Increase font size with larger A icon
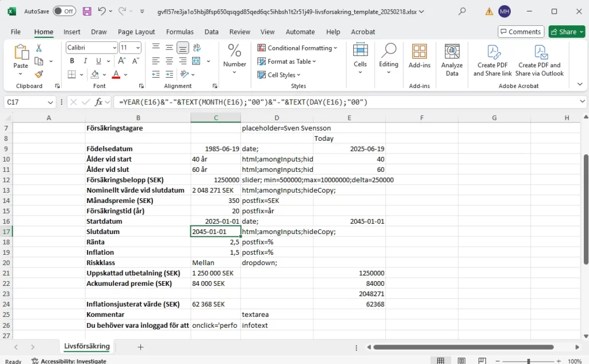 coord(122,60)
